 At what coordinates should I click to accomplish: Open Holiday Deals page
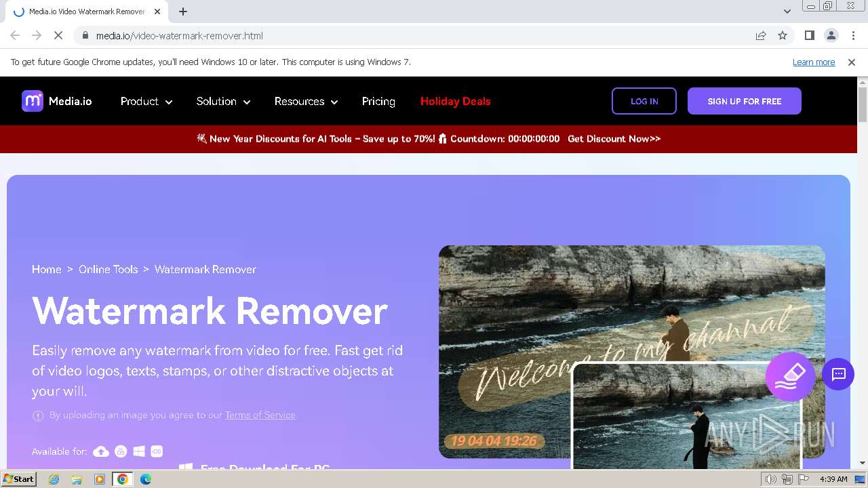coord(455,101)
